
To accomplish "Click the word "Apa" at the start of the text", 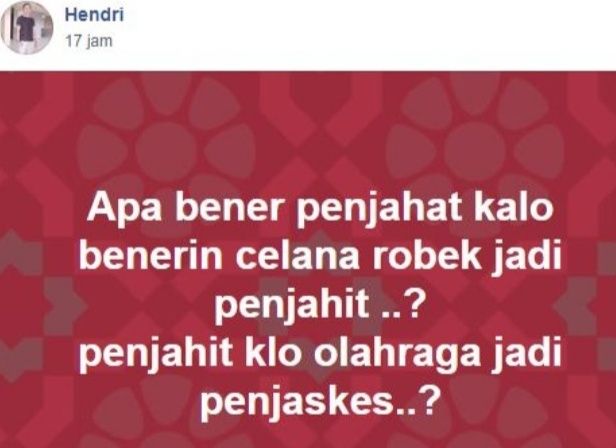I will pyautogui.click(x=124, y=209).
